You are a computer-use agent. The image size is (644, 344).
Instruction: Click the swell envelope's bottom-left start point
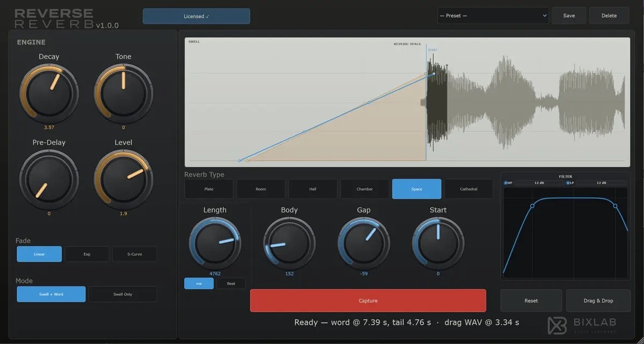tap(239, 160)
